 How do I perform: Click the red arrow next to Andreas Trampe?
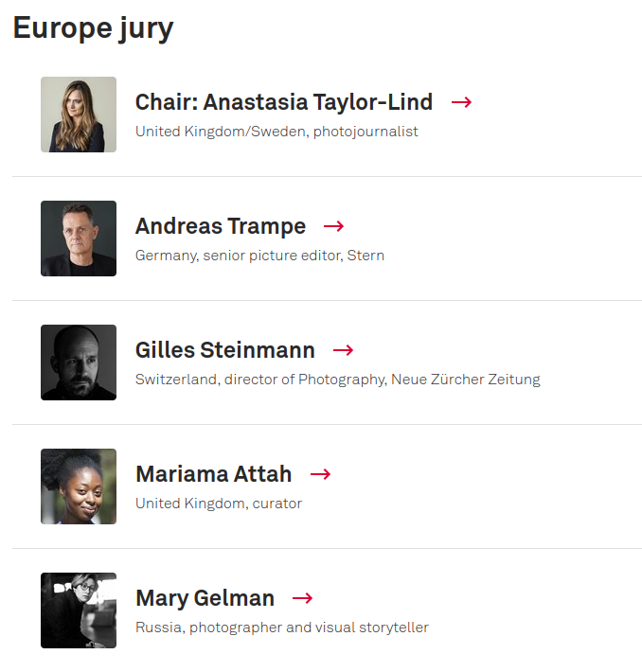click(x=333, y=226)
